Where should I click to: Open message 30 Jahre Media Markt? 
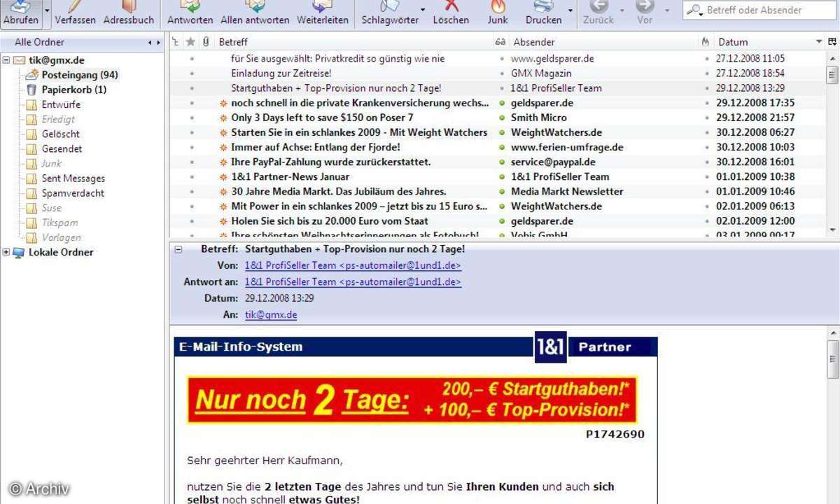click(x=339, y=191)
